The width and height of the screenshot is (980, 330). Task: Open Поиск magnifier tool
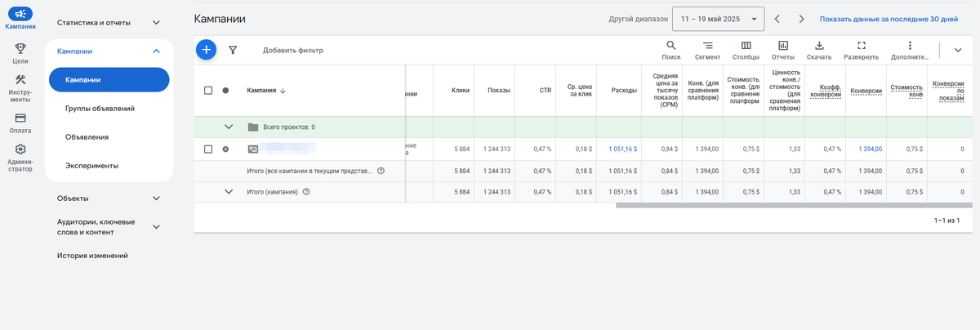[x=671, y=50]
